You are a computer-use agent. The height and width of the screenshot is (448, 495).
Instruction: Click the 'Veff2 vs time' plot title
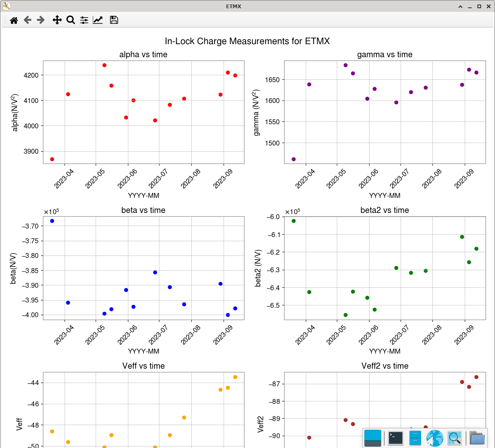[x=385, y=366]
